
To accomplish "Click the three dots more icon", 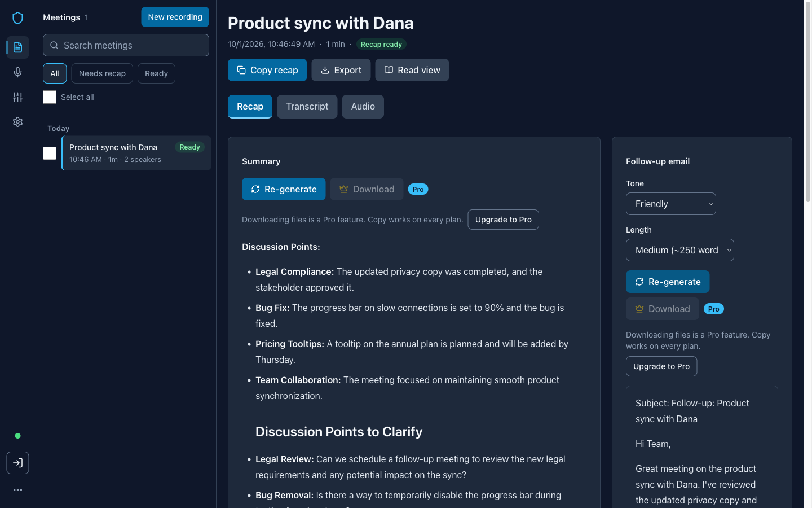I will [17, 490].
